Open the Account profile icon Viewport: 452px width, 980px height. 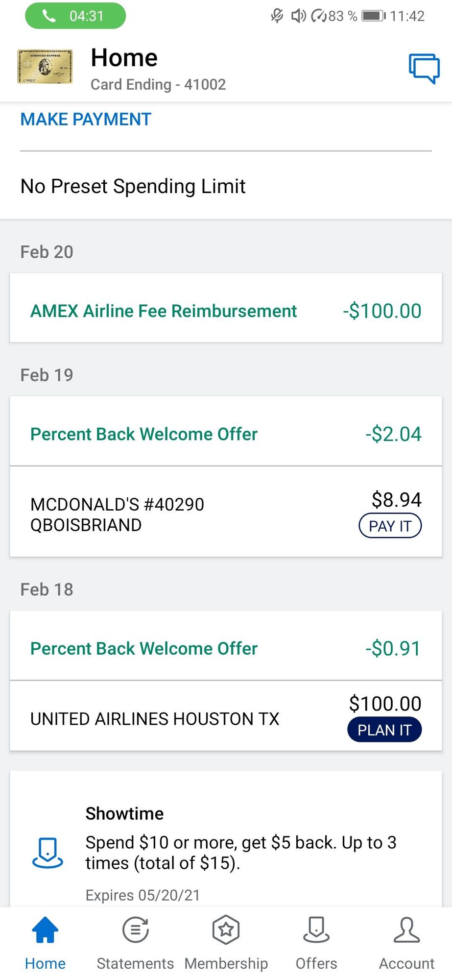pyautogui.click(x=406, y=930)
